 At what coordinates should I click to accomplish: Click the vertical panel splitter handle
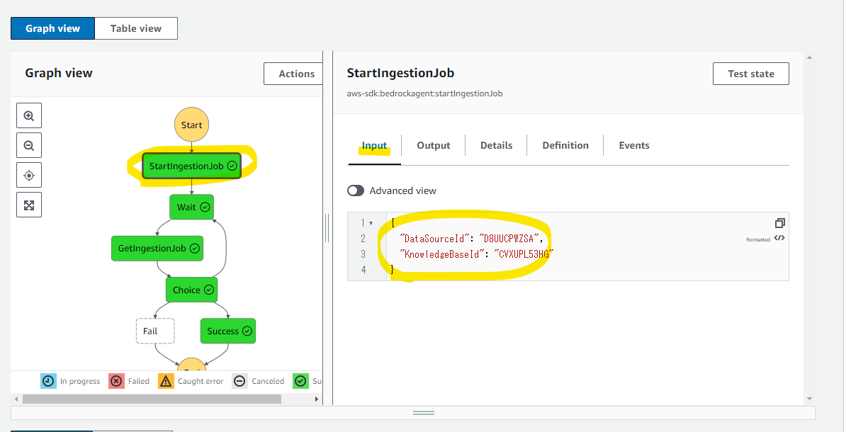[x=327, y=228]
